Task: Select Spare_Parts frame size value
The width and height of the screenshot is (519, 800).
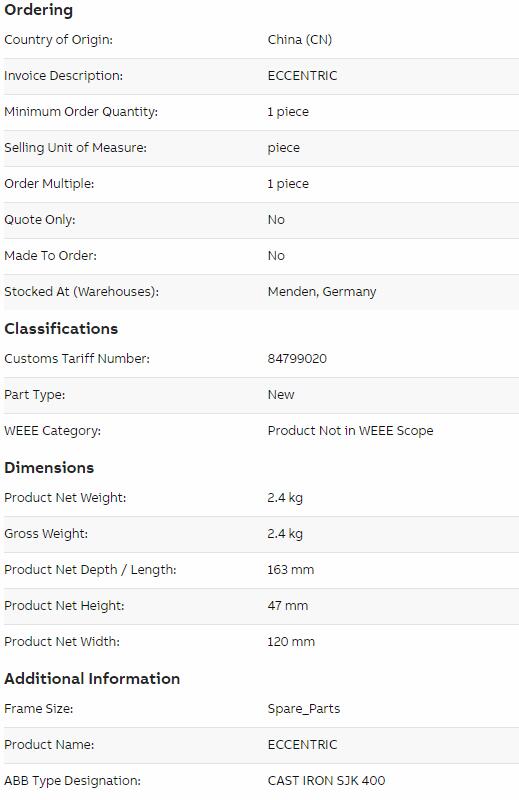Action: [x=304, y=709]
